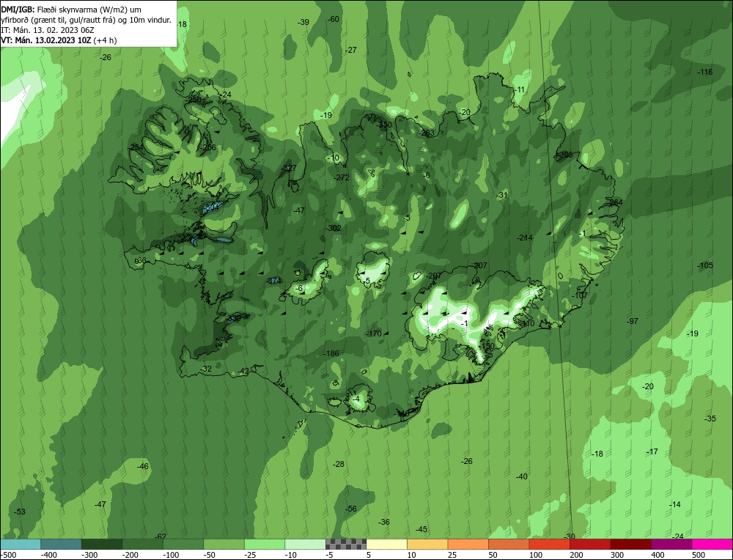Click the -105 value east of Iceland
Viewport: 733px width, 560px height.
(x=705, y=265)
